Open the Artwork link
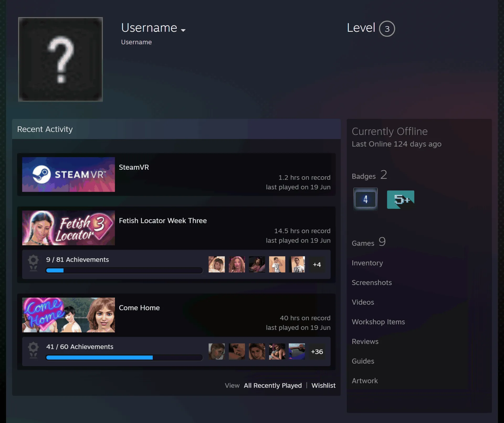The width and height of the screenshot is (504, 423). point(365,381)
